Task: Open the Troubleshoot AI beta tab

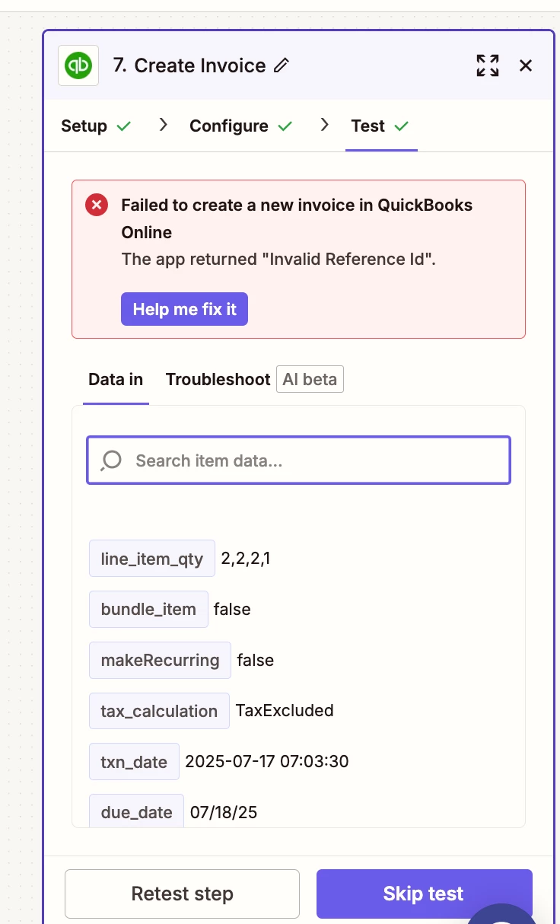Action: (x=255, y=379)
